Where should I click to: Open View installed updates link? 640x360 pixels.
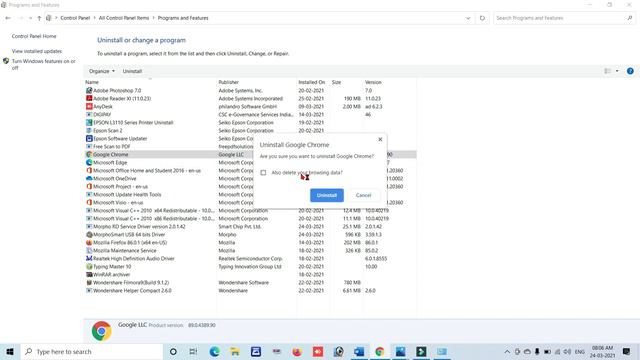pyautogui.click(x=37, y=51)
